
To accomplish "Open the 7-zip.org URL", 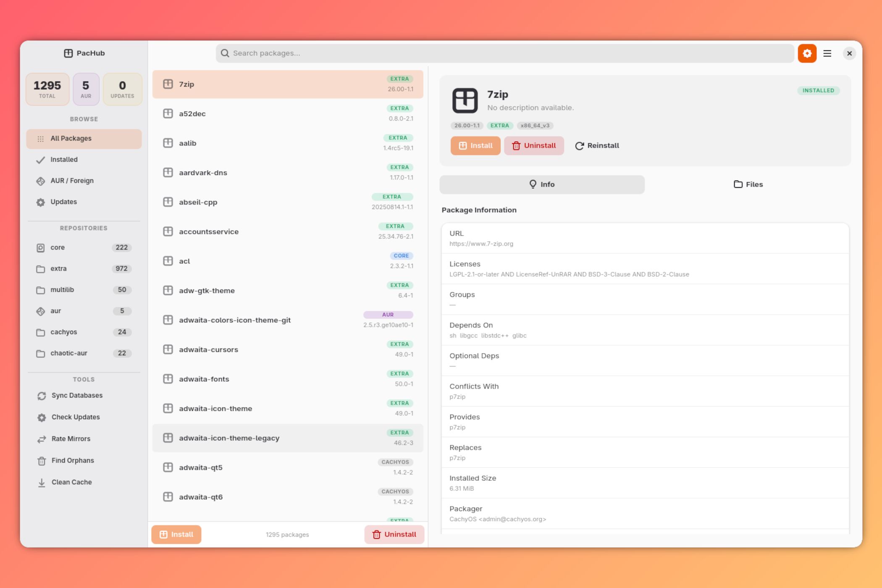I will click(481, 244).
